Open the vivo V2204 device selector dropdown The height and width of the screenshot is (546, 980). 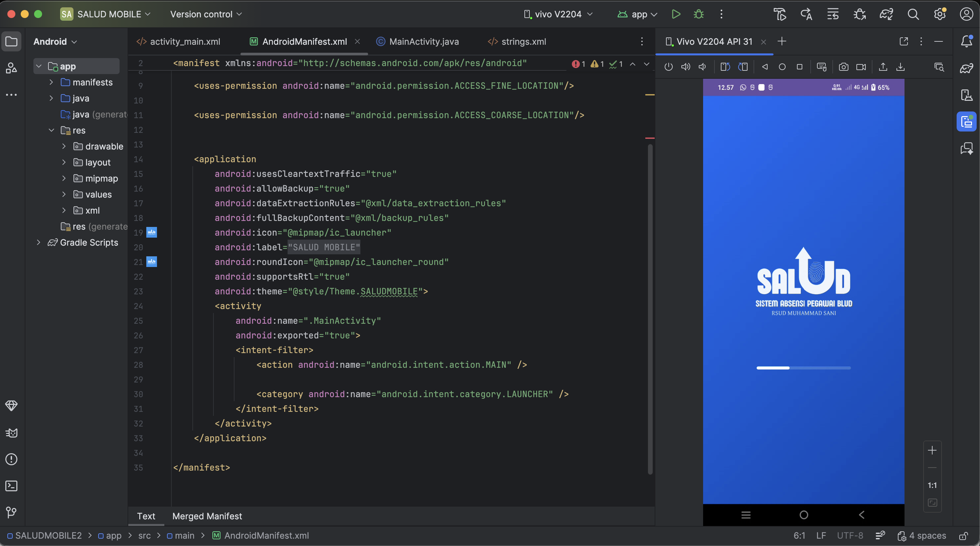[x=558, y=14]
